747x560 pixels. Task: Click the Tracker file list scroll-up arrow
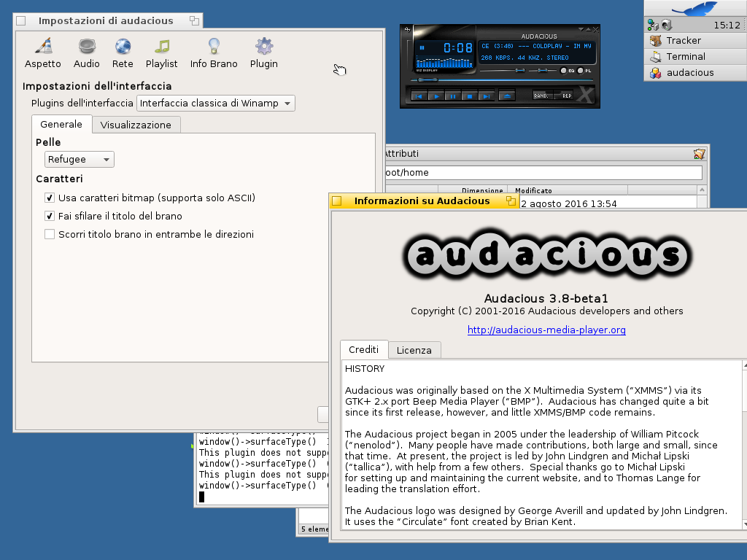click(702, 190)
